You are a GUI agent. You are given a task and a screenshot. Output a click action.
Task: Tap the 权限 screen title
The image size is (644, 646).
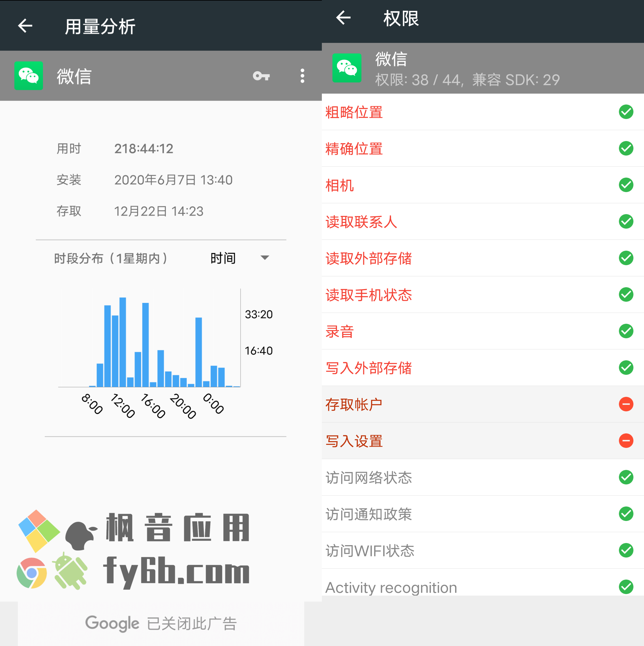(401, 18)
